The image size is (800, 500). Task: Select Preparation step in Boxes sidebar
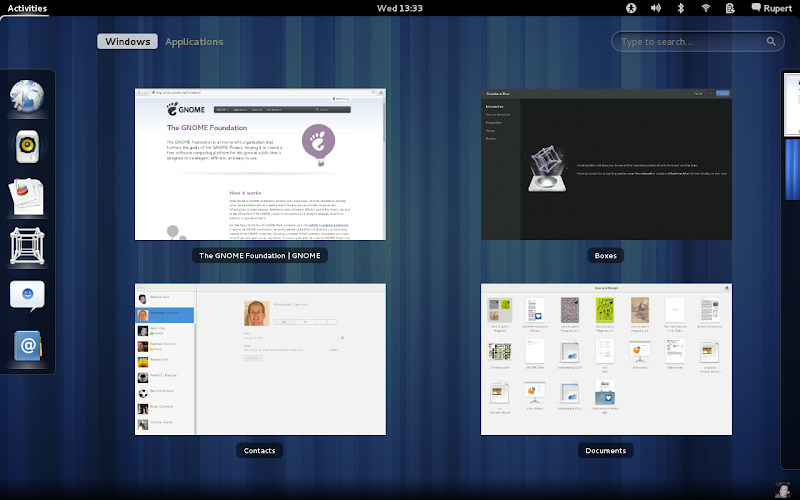[494, 122]
